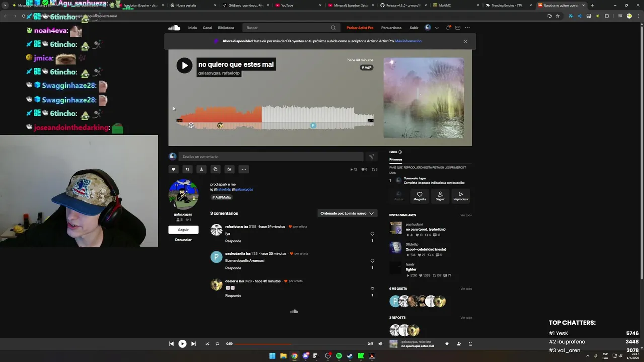
Task: Open the next-up queue list icon
Action: (x=471, y=344)
